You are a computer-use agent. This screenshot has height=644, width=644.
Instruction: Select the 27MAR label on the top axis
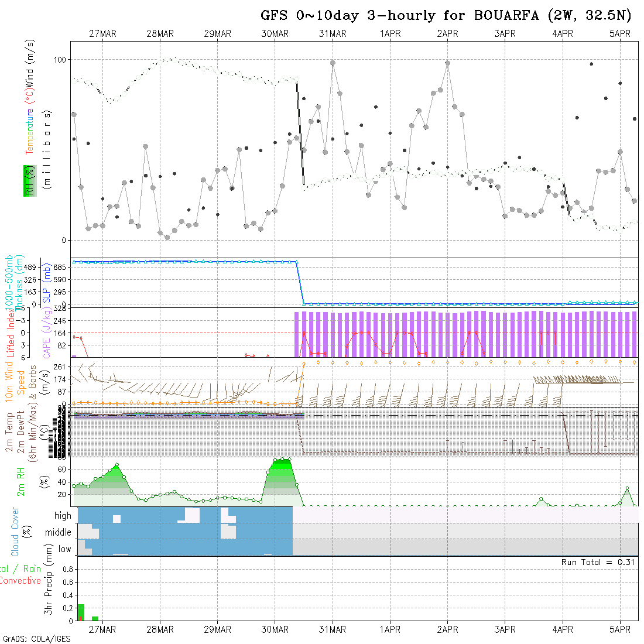coord(102,34)
